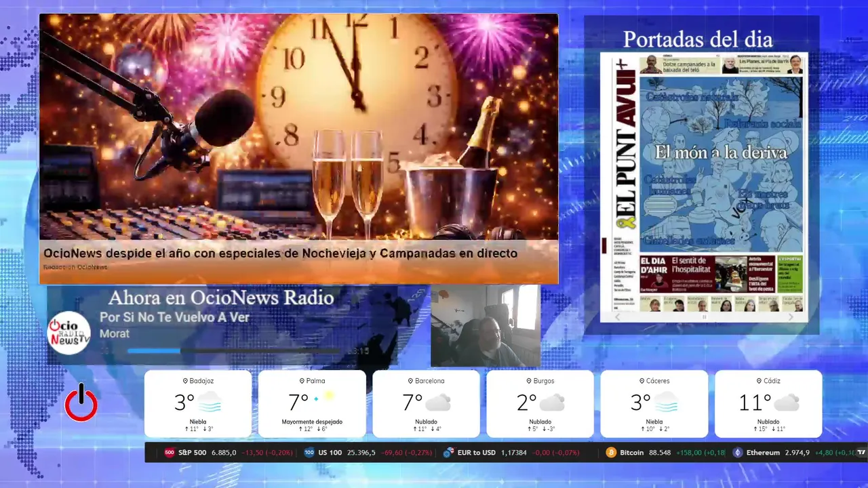Screen dimensions: 868x488
Task: Click the location pin next to Palma
Action: coord(302,381)
